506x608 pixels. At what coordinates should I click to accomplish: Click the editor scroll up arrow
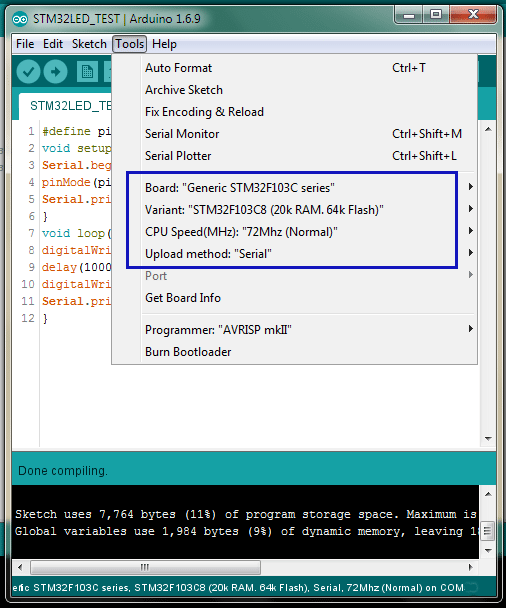coord(488,130)
